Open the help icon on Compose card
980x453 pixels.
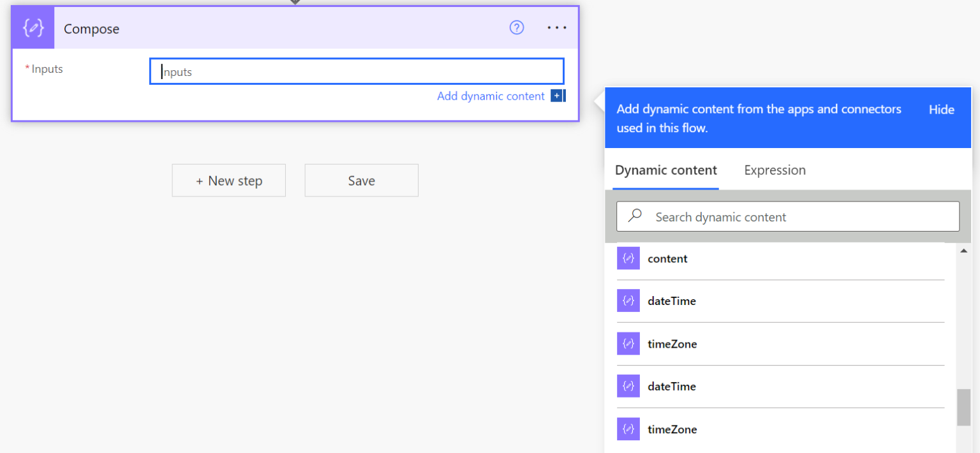(x=516, y=27)
